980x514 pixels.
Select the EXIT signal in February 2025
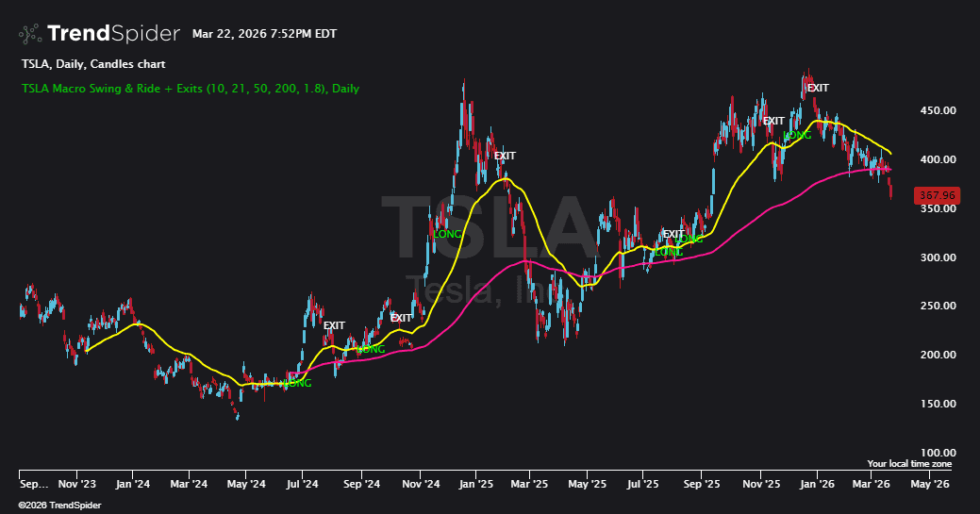click(x=505, y=156)
